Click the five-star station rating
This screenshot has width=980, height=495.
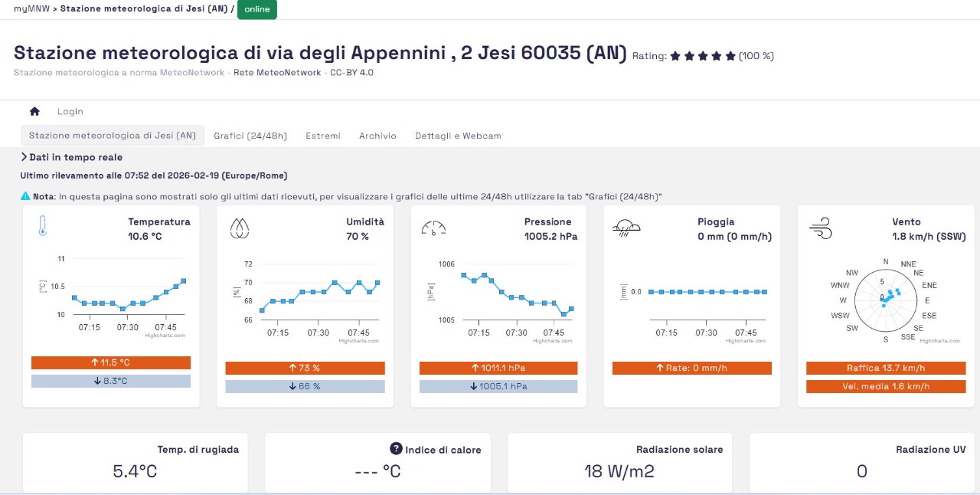[703, 56]
